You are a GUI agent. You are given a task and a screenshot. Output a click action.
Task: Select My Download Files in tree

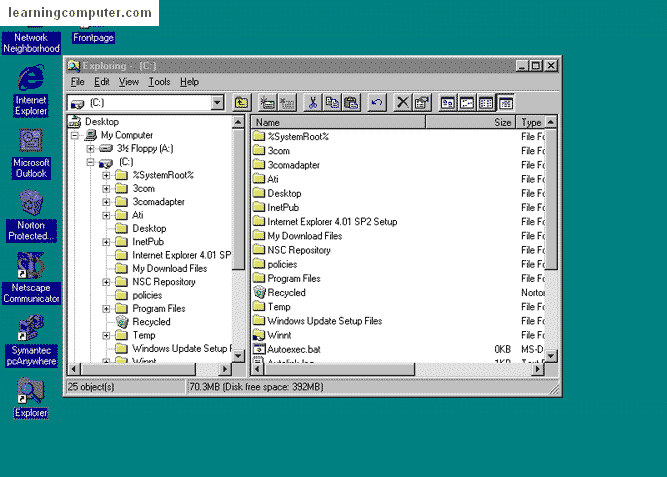click(x=170, y=268)
